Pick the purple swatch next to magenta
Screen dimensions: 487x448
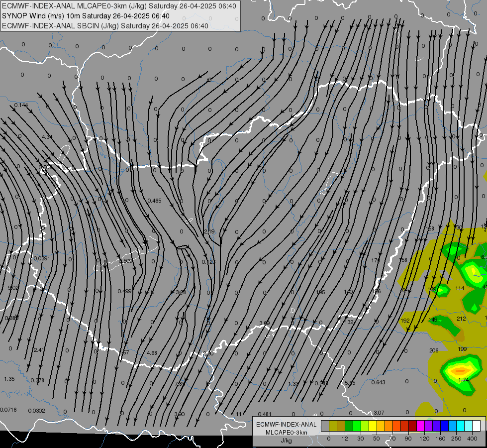[x=429, y=426]
